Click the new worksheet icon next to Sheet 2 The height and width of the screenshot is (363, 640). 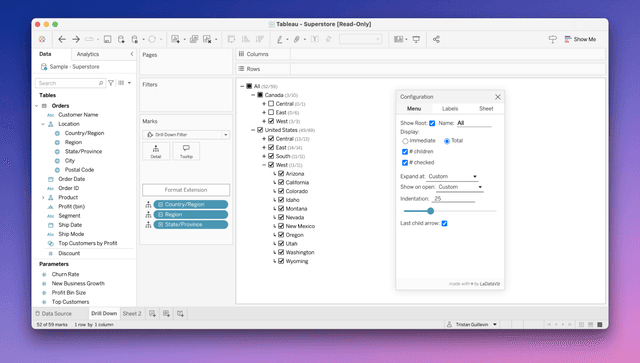[x=152, y=314]
